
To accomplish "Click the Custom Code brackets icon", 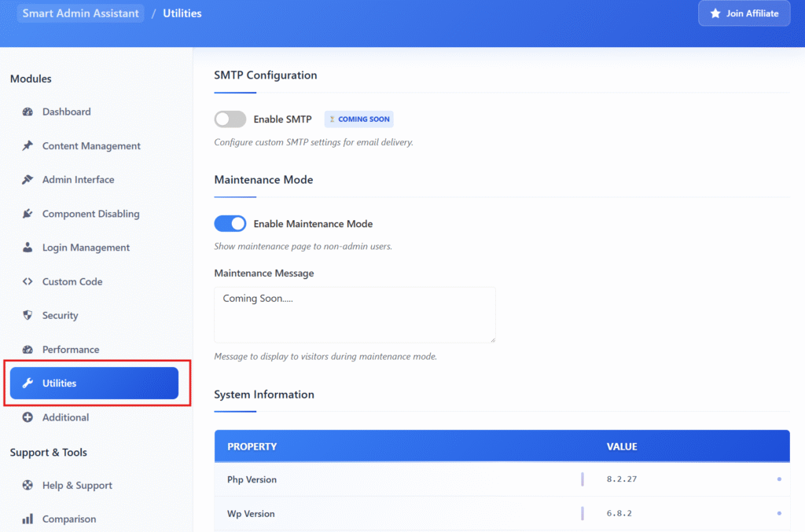I will (28, 281).
